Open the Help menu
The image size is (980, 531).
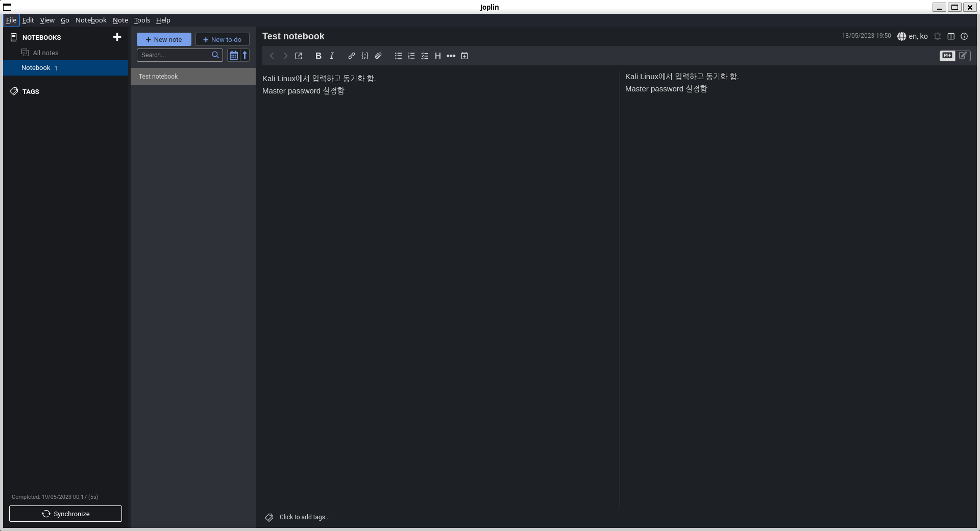point(163,20)
